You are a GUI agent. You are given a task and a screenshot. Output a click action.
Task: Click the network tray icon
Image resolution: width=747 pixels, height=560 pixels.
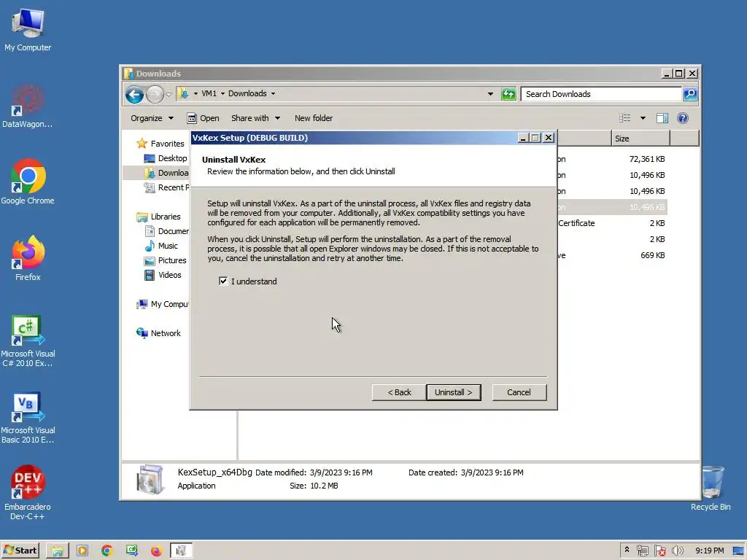(642, 551)
